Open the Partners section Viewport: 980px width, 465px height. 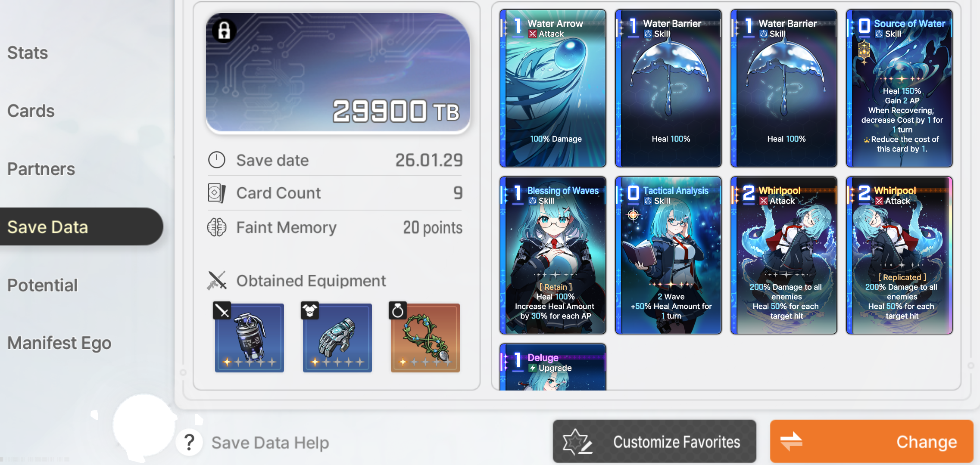[41, 169]
